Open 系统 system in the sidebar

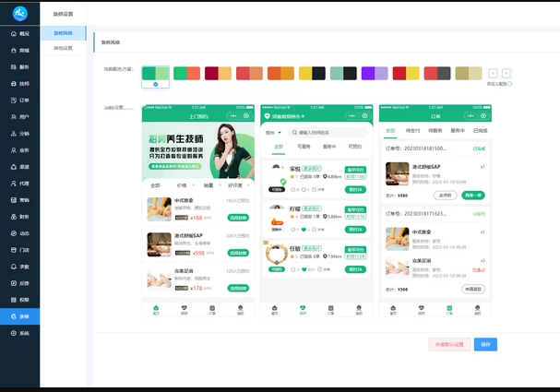tap(20, 333)
